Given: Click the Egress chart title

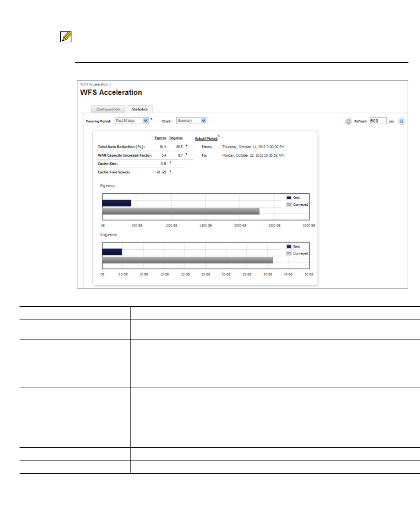Looking at the screenshot, I should 107,186.
